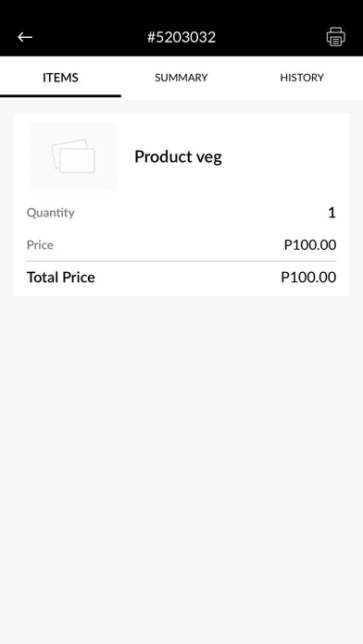The height and width of the screenshot is (644, 363).
Task: Tap the Quantity label
Action: click(51, 213)
